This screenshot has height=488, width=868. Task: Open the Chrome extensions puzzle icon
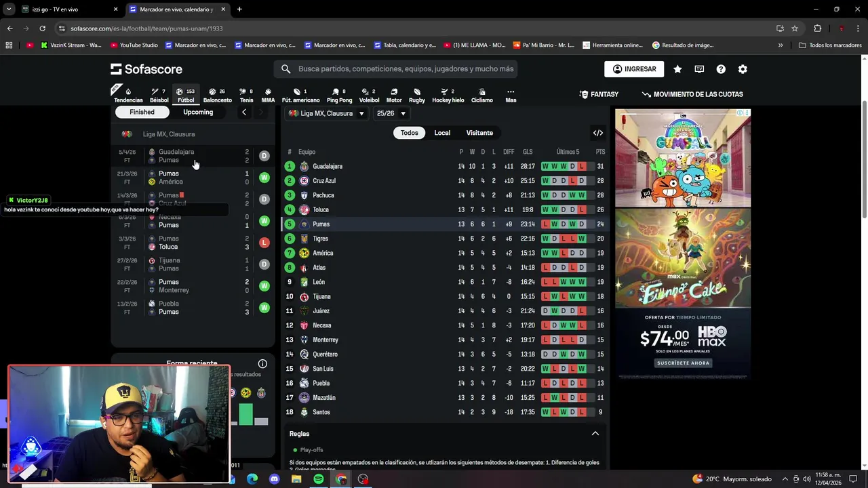tap(817, 28)
